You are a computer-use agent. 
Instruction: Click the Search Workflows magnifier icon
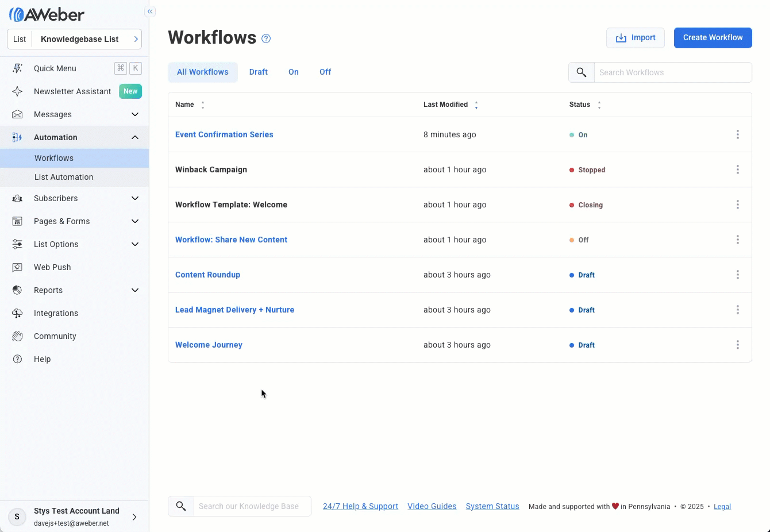coord(582,72)
